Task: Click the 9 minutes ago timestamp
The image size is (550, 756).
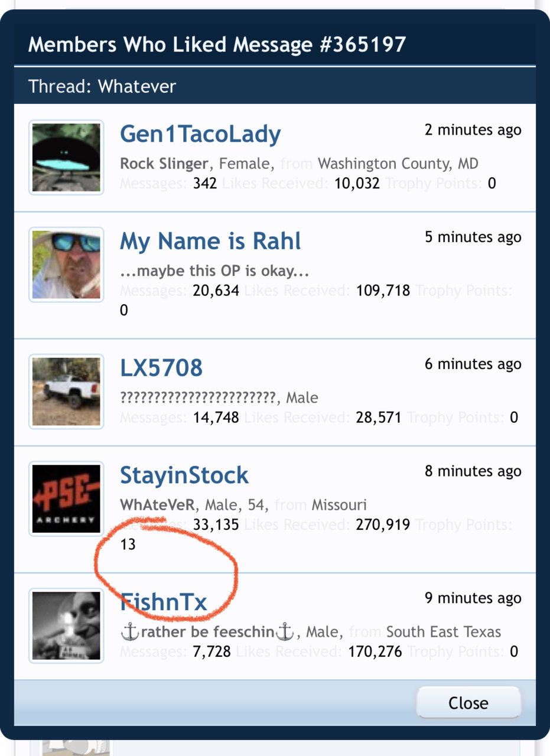Action: tap(473, 598)
